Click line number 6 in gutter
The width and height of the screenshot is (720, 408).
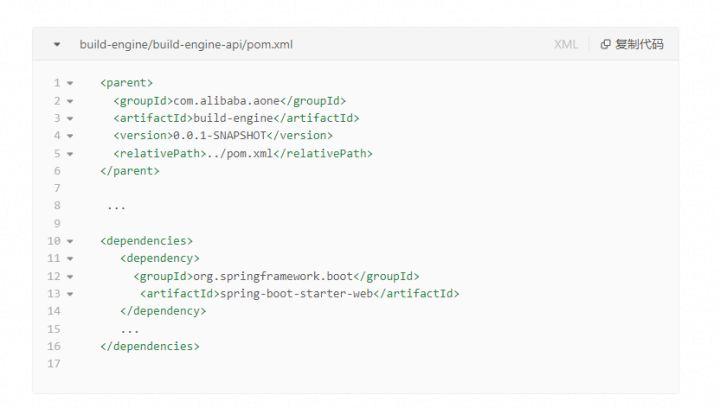click(x=57, y=171)
